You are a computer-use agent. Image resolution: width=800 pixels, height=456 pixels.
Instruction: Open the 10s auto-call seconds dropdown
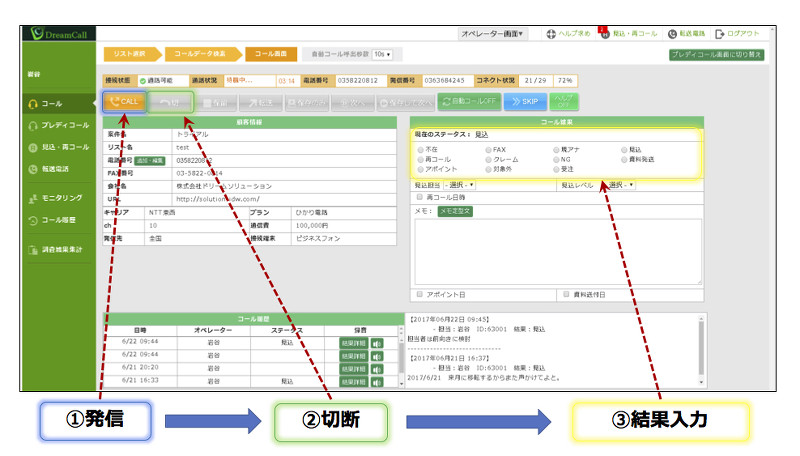coord(381,54)
